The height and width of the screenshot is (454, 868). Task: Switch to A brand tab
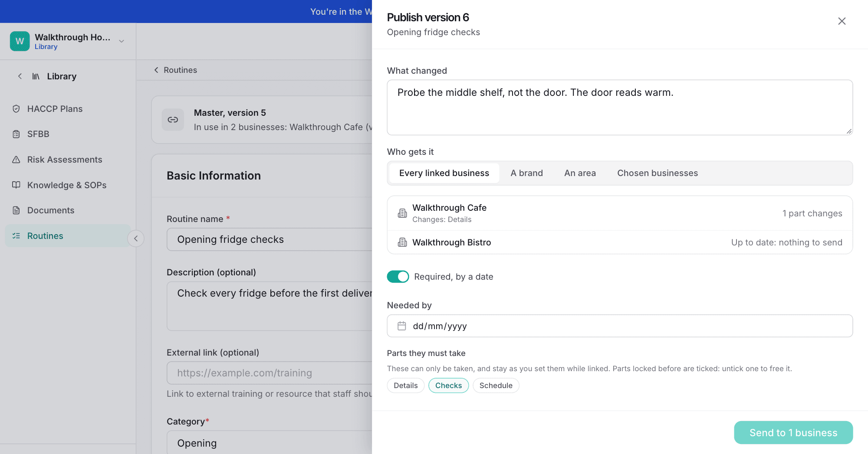coord(526,173)
